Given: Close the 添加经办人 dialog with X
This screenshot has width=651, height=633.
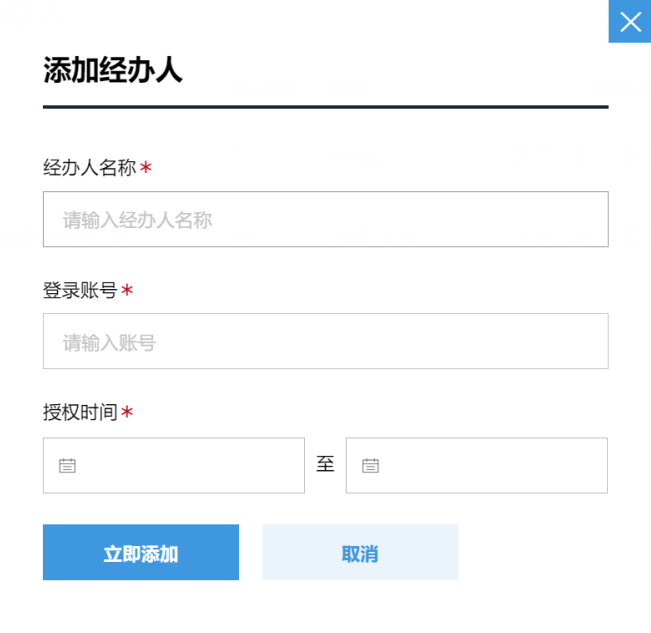Looking at the screenshot, I should (x=630, y=22).
